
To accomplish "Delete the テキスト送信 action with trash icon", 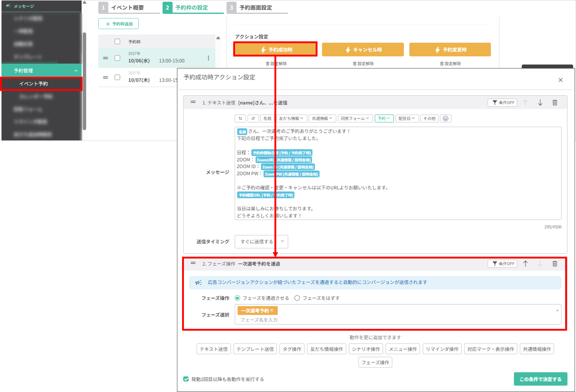I will point(555,103).
